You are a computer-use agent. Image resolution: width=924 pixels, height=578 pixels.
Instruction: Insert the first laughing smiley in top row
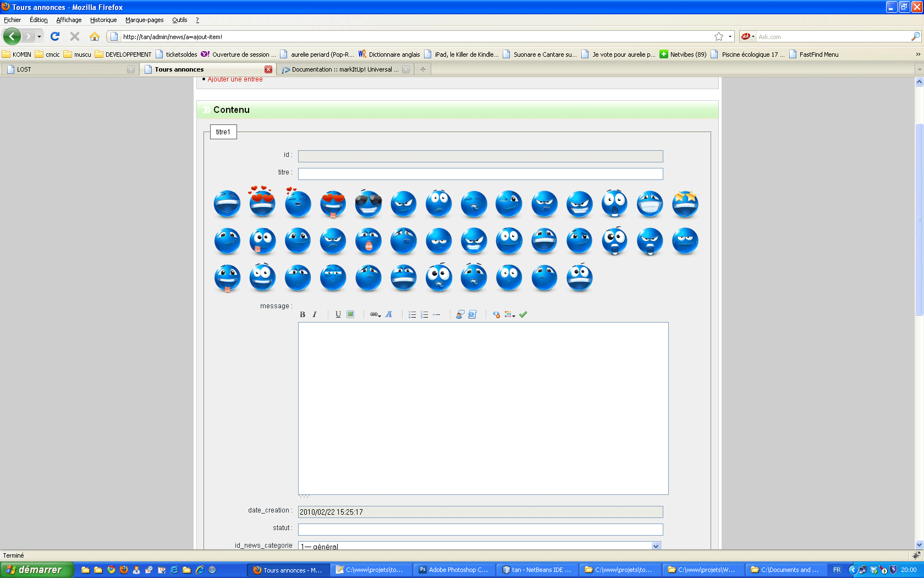[227, 204]
